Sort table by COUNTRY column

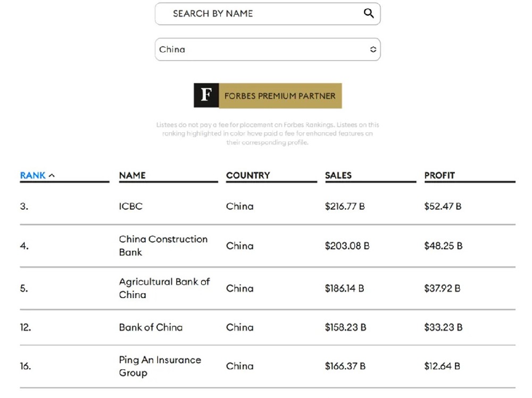pos(248,175)
